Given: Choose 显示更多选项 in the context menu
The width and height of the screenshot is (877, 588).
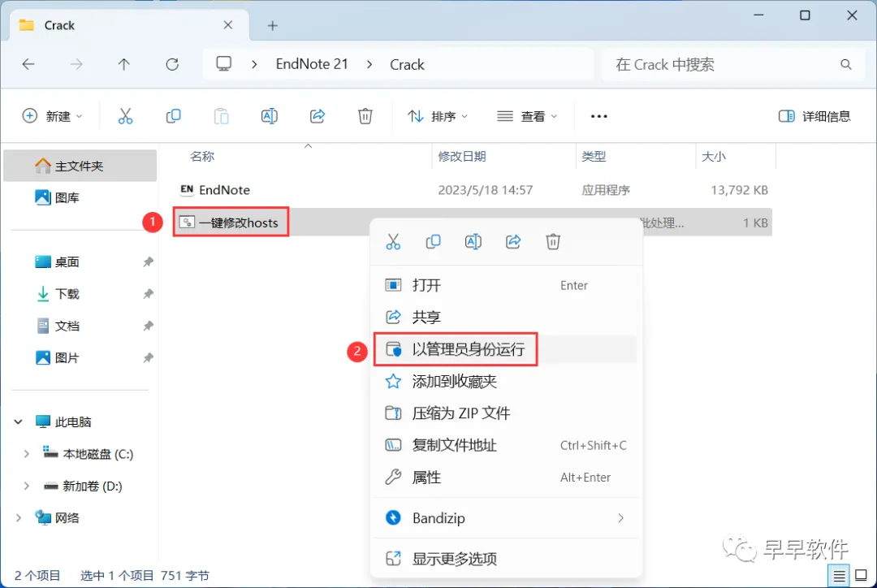Looking at the screenshot, I should pyautogui.click(x=506, y=558).
